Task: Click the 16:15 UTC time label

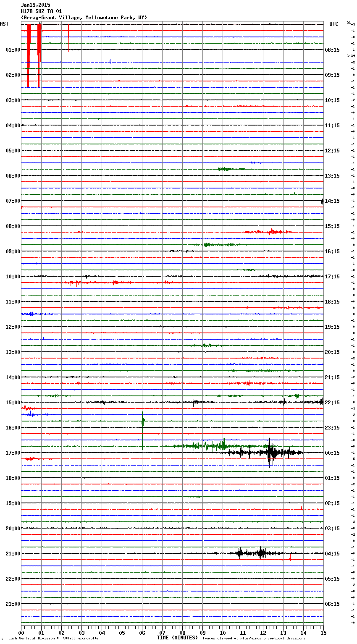Action: point(332,251)
